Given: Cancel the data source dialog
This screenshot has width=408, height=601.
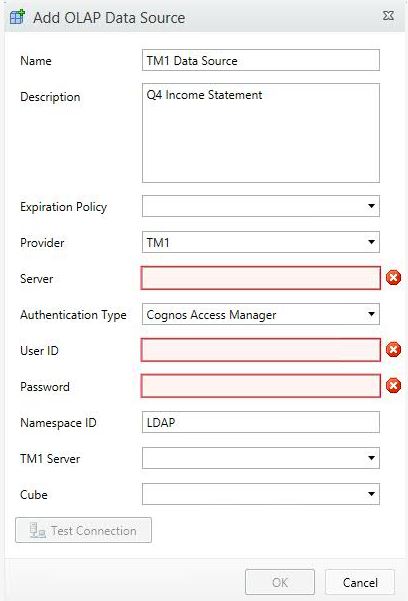Looking at the screenshot, I should coord(360,582).
